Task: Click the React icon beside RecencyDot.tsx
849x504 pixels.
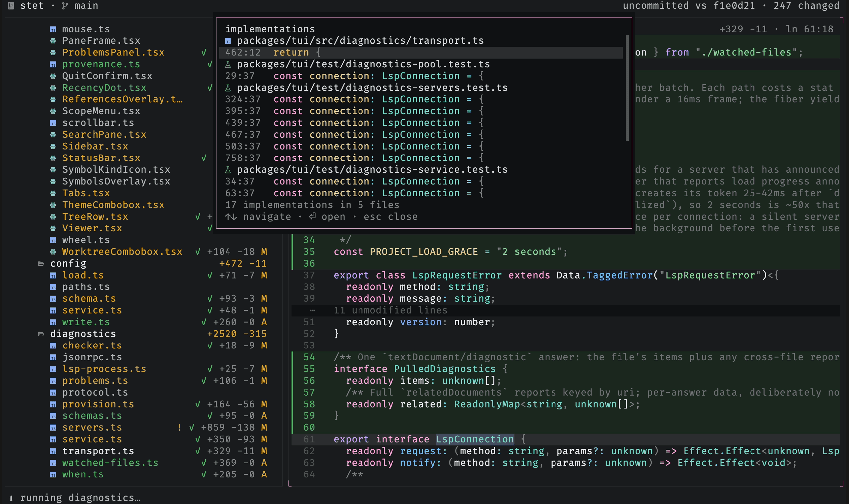Action: tap(53, 88)
